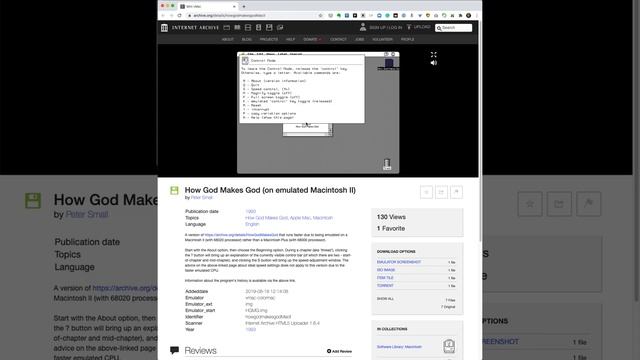Open author Peter Small link

202,198
